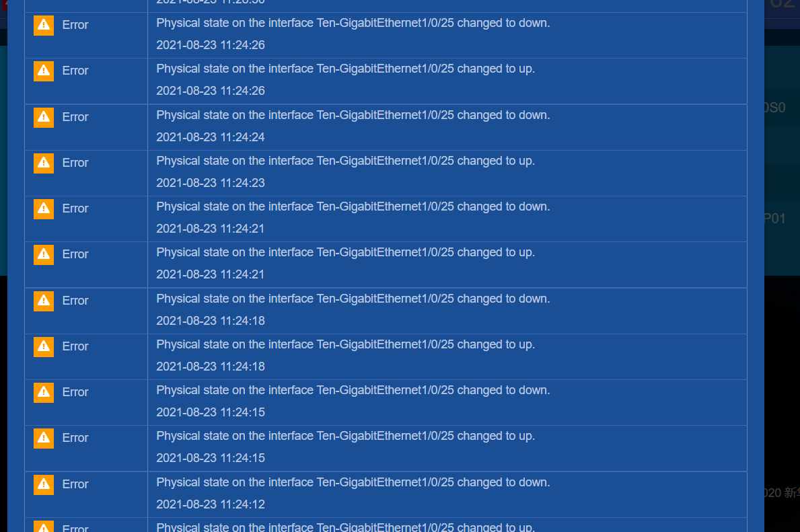
Task: Click warning icon for 11:24:21 down event
Action: coord(43,209)
